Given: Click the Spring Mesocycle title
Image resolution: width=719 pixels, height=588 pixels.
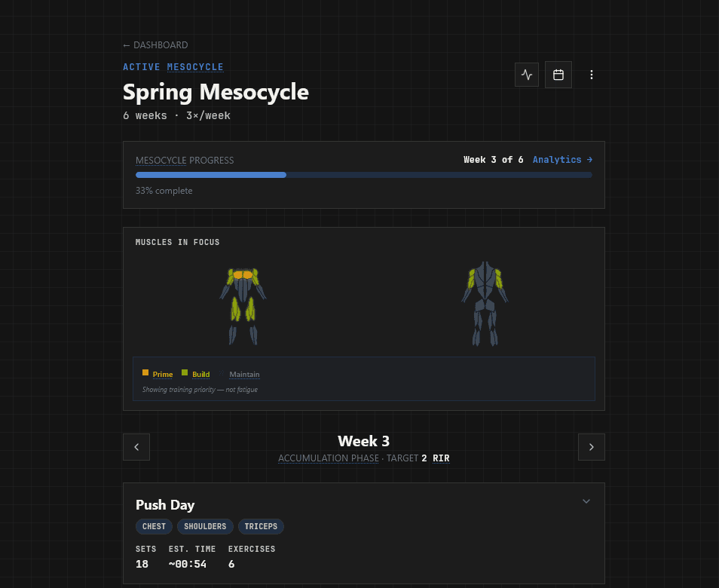Looking at the screenshot, I should pyautogui.click(x=216, y=92).
